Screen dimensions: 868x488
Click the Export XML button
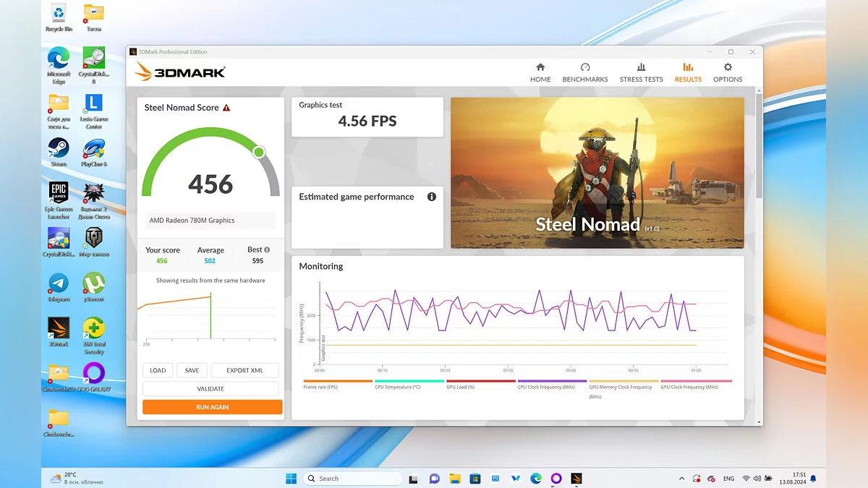click(x=244, y=370)
